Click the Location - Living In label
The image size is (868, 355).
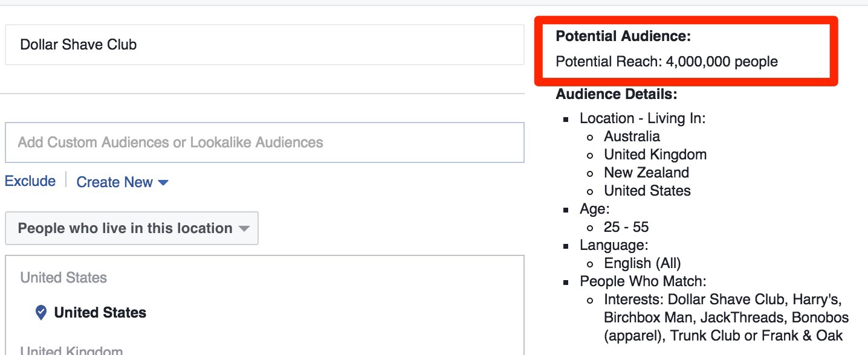(x=643, y=118)
